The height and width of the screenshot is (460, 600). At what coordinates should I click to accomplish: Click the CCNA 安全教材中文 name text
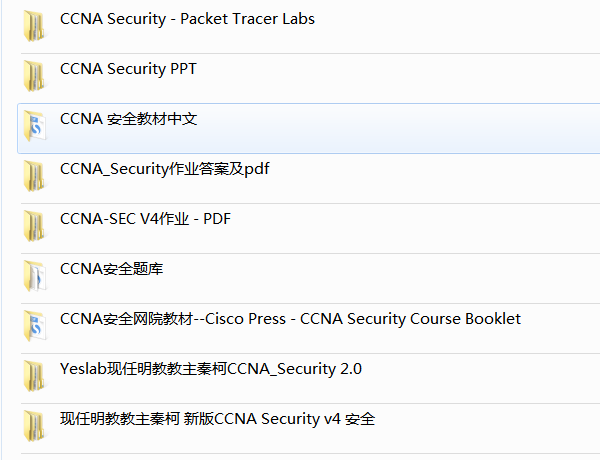(129, 119)
